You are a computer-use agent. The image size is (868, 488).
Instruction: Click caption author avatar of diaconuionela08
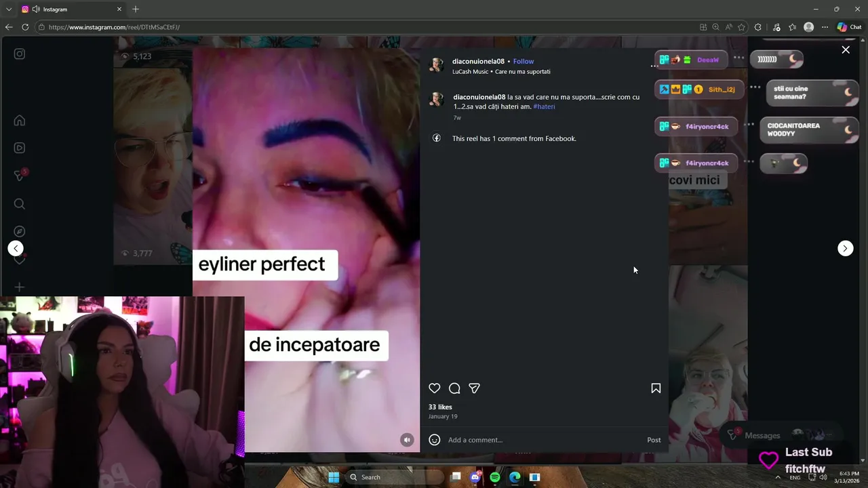tap(437, 100)
